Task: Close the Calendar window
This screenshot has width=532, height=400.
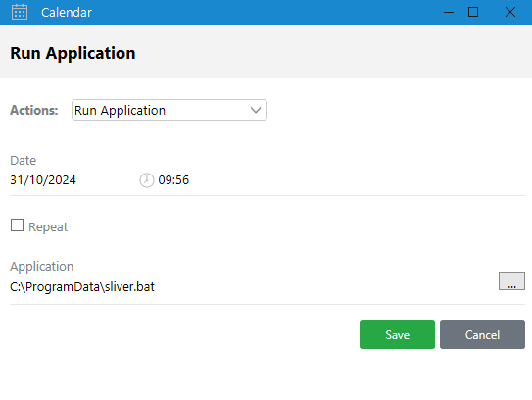Action: 509,12
